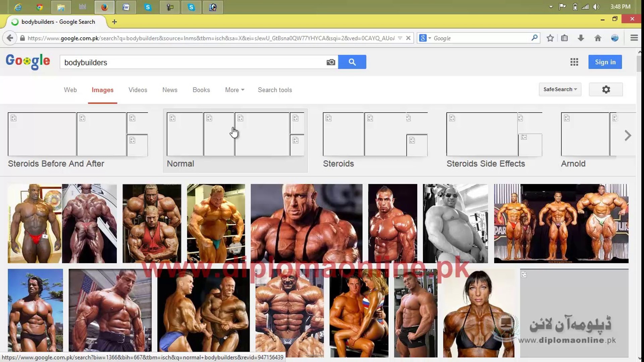Open the three bodybuilders on stage image
Viewport: 644px width, 362px height.
(x=561, y=223)
